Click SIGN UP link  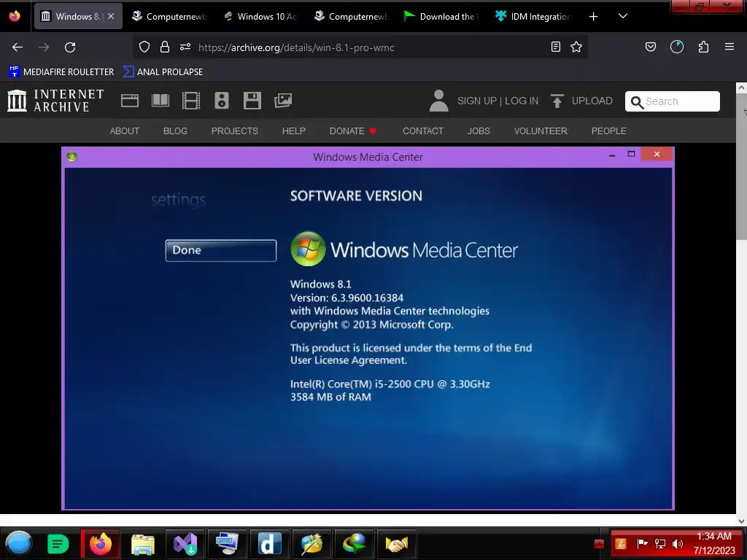[x=476, y=101]
